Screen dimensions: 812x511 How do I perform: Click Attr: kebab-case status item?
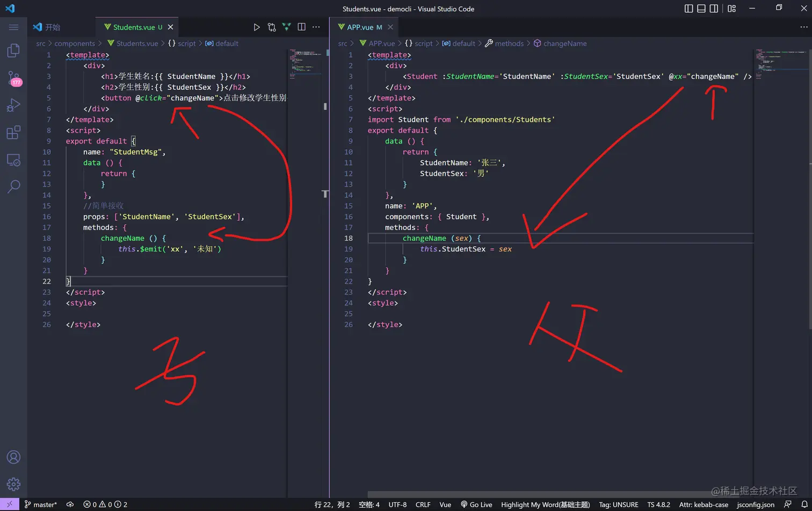704,505
